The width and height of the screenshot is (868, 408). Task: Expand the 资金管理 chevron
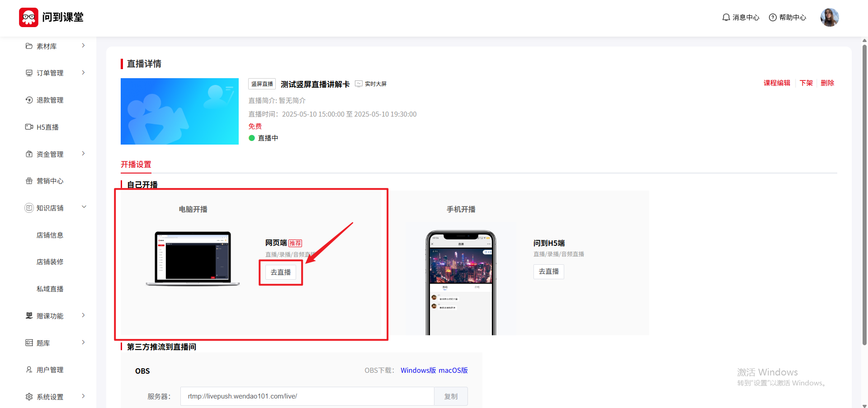point(83,154)
